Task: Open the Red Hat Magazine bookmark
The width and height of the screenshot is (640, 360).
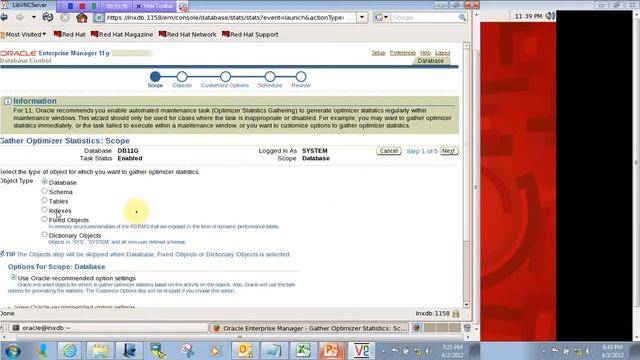Action: click(x=122, y=35)
